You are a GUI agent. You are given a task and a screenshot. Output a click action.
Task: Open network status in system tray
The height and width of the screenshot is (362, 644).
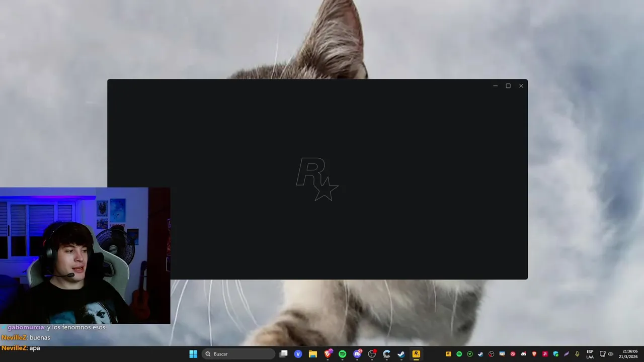point(603,354)
